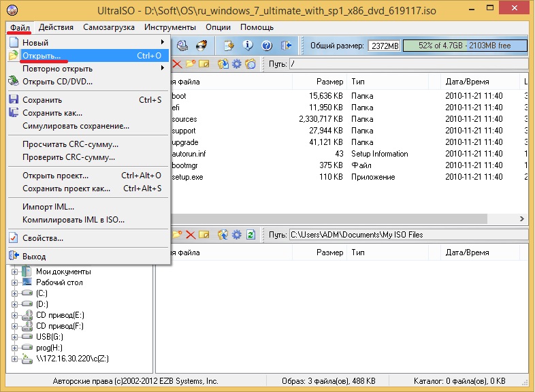Screen dimensions: 535x392
Task: Open the Опции menu
Action: tap(218, 27)
